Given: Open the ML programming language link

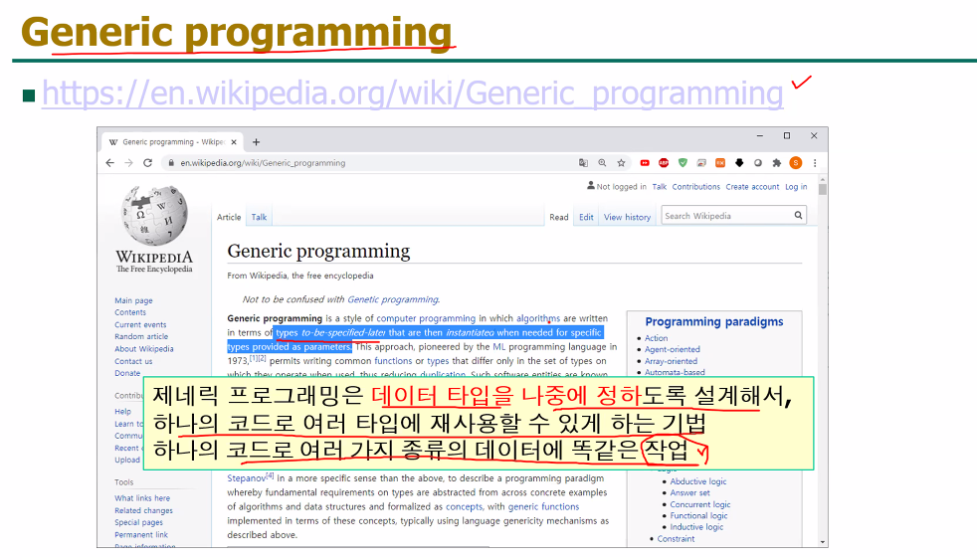Looking at the screenshot, I should [x=499, y=347].
